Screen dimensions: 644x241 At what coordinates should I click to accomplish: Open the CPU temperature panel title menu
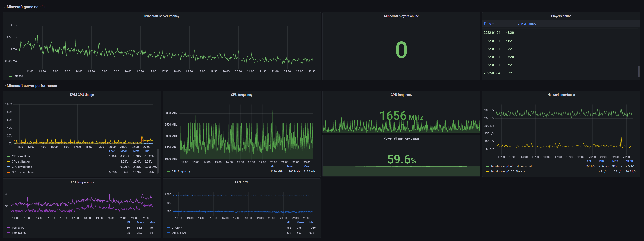coord(82,182)
